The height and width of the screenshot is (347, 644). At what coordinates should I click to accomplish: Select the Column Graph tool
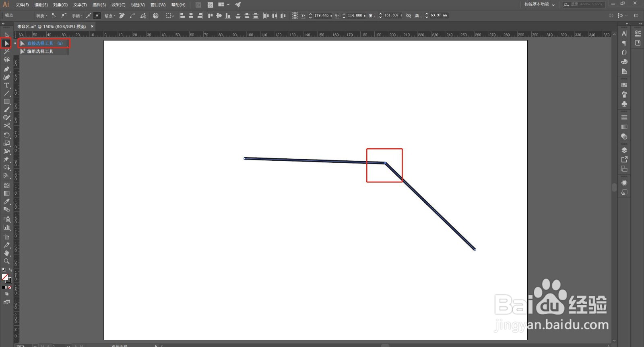[6, 227]
